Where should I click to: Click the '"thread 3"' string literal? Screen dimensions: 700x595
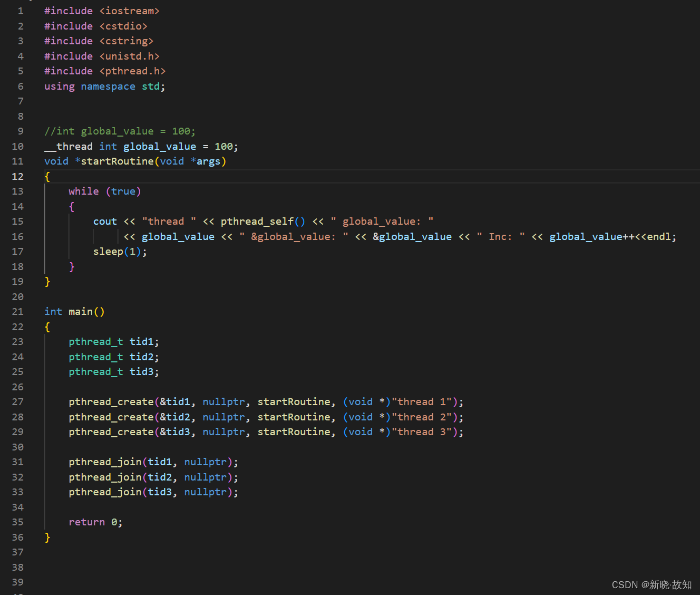422,432
